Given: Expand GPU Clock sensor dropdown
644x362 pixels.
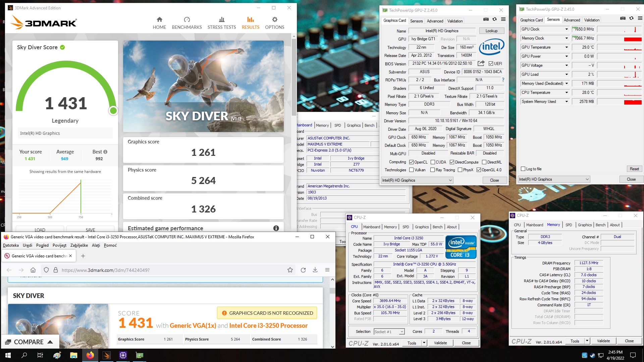Looking at the screenshot, I should [x=567, y=29].
